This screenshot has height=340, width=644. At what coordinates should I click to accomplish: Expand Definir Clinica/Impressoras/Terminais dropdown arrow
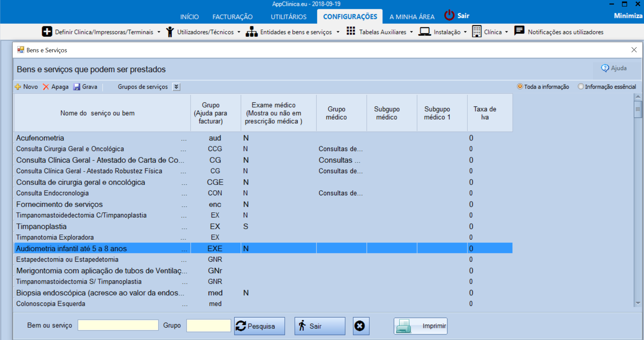coord(159,32)
